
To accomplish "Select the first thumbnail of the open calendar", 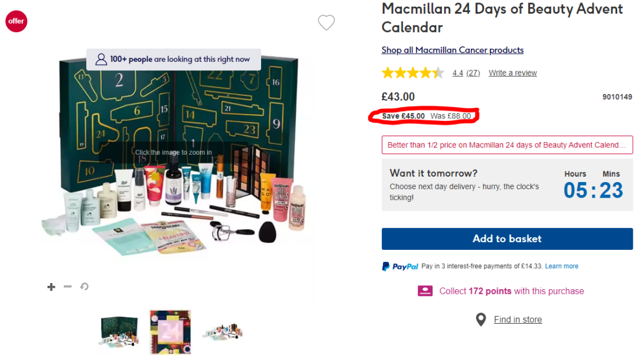I will [x=119, y=331].
